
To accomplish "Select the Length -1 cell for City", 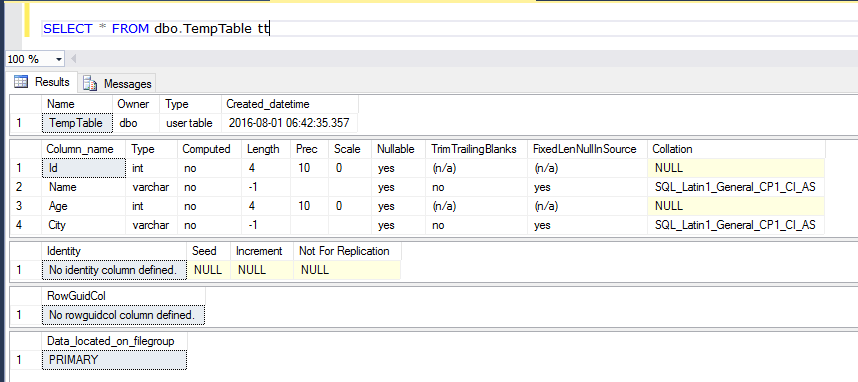I will tap(266, 225).
